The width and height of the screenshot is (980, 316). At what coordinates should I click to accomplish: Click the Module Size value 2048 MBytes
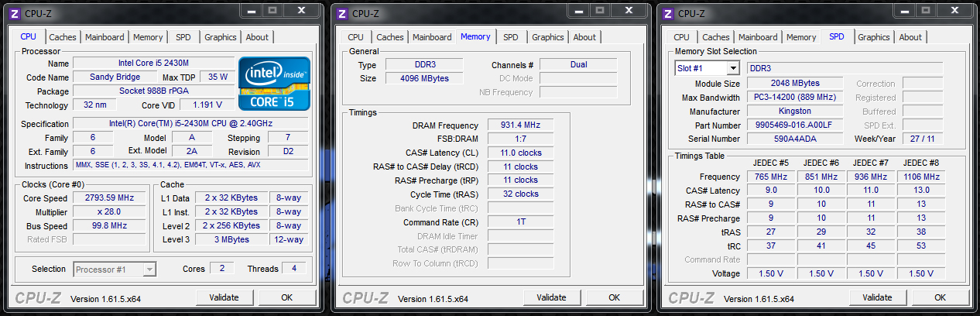(x=795, y=84)
